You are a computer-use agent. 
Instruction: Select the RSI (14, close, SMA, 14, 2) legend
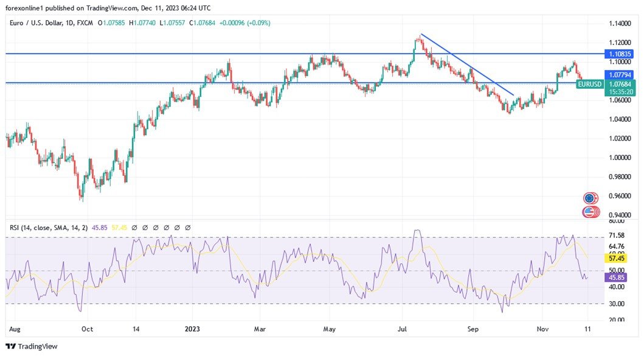[x=49, y=226]
